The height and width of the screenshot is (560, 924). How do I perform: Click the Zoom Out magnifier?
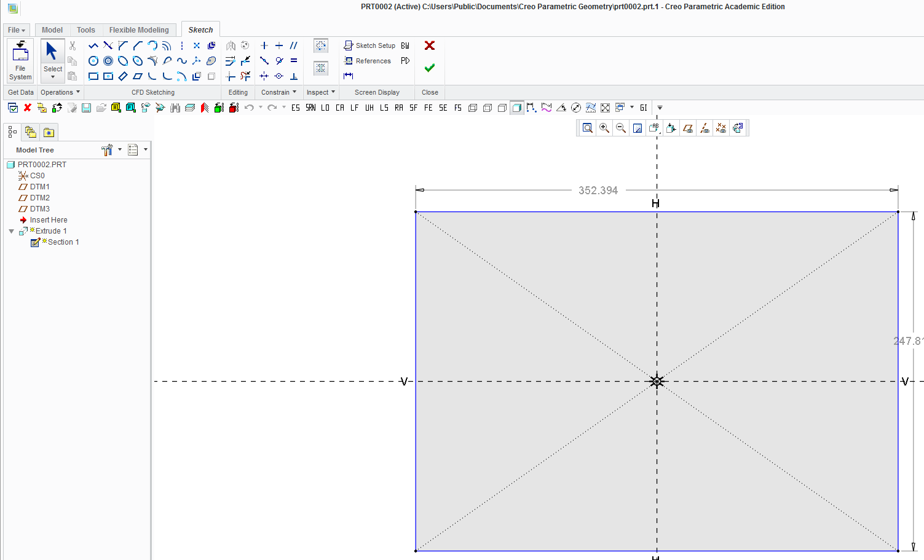tap(621, 128)
